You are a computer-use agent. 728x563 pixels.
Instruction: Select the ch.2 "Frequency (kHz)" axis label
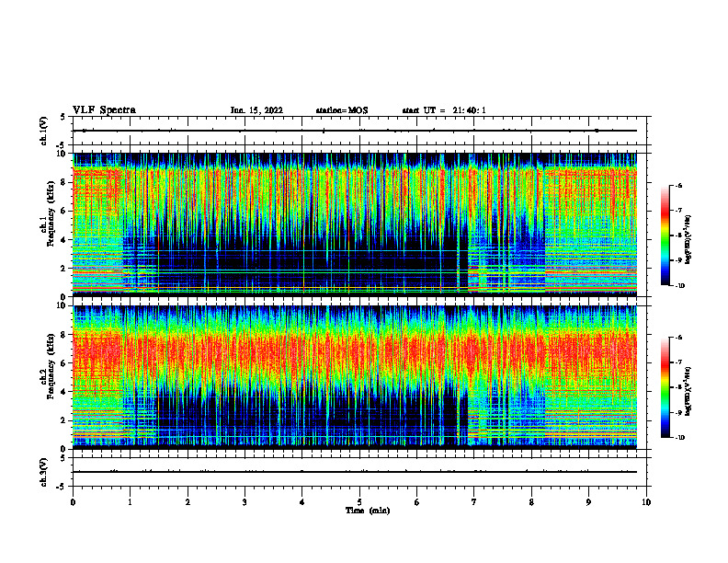50,366
